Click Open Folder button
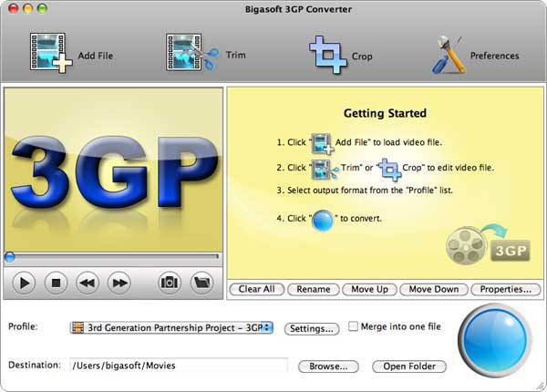Image resolution: width=547 pixels, height=392 pixels. (409, 366)
